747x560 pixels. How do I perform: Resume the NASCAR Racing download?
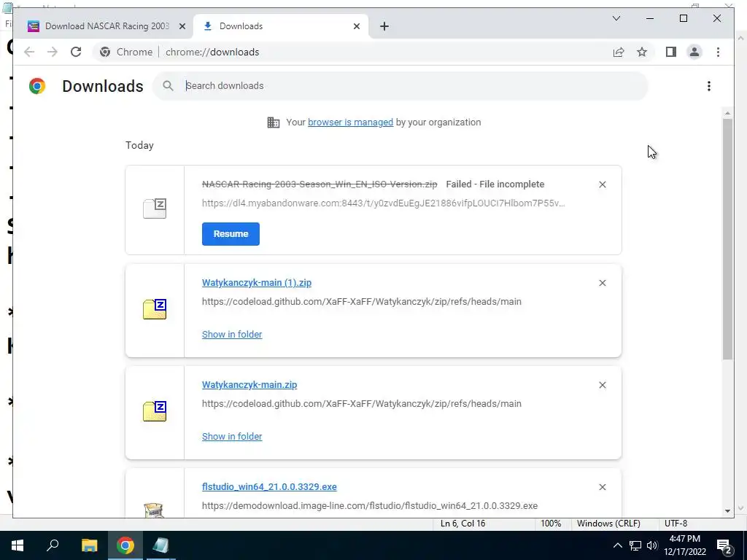231,234
